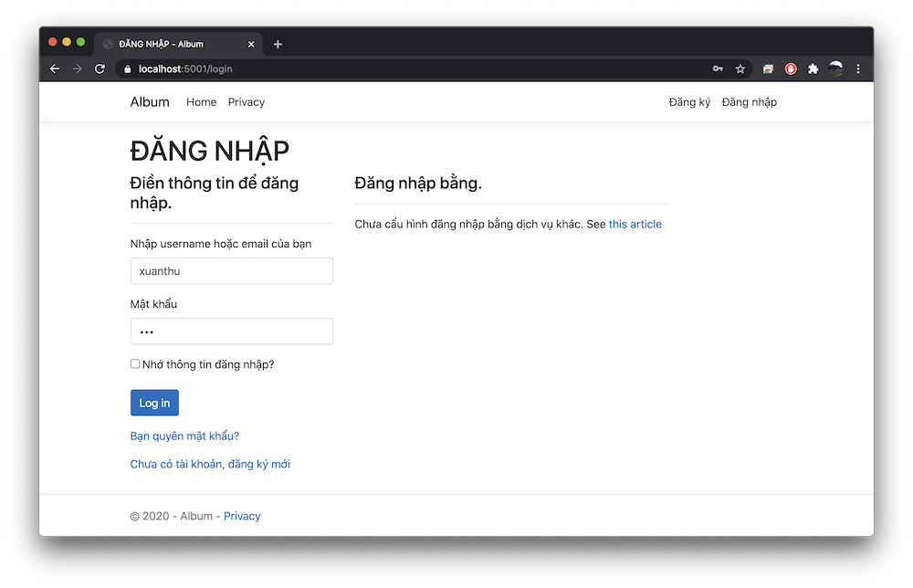Image resolution: width=913 pixels, height=588 pixels.
Task: Click the first extension icon after the bookmark star
Action: (768, 68)
